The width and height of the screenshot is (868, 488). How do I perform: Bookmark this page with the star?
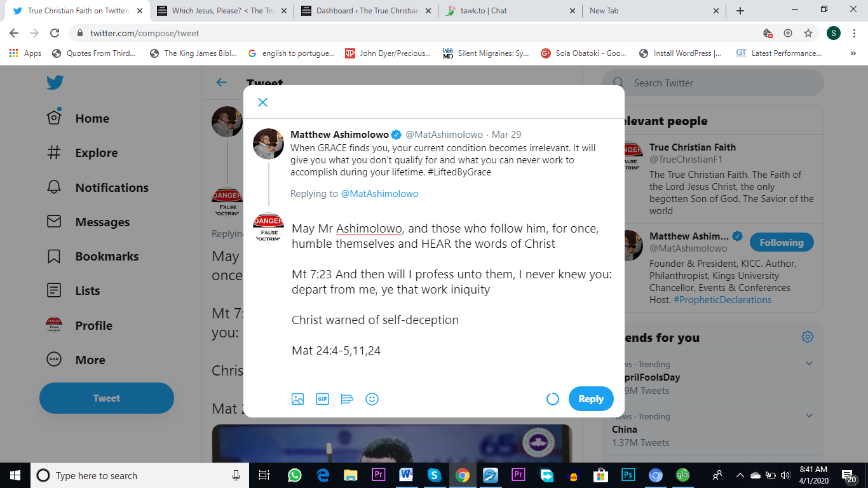808,33
